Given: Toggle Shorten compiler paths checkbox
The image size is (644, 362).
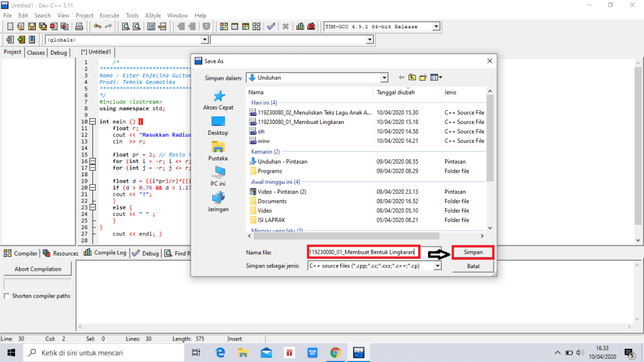Looking at the screenshot, I should [x=7, y=296].
